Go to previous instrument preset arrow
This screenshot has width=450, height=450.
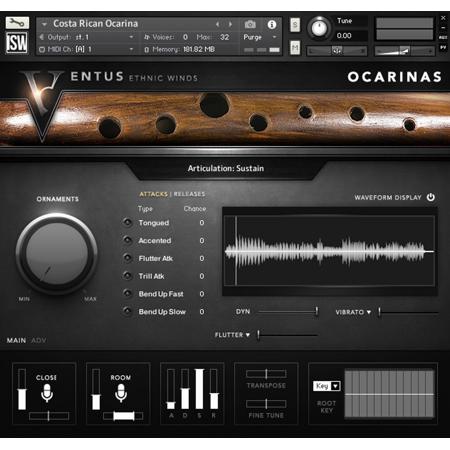click(x=218, y=24)
